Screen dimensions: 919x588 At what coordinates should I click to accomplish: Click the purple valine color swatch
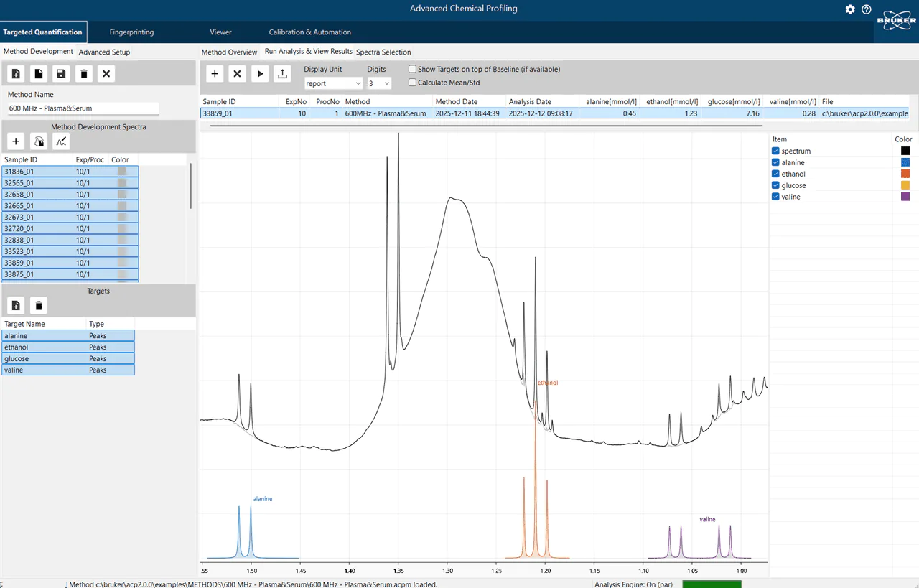905,197
